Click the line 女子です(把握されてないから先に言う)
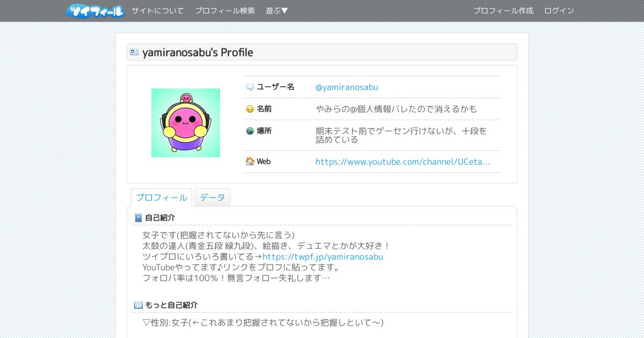 pyautogui.click(x=218, y=235)
